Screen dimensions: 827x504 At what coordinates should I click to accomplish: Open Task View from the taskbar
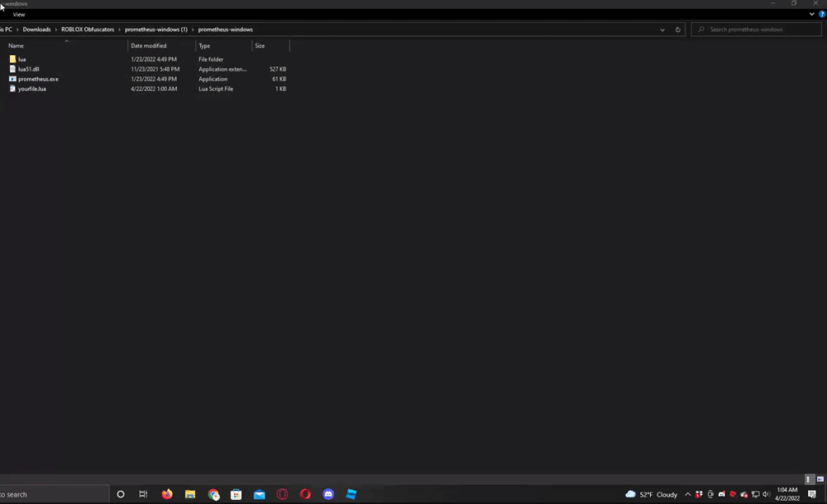pos(143,495)
